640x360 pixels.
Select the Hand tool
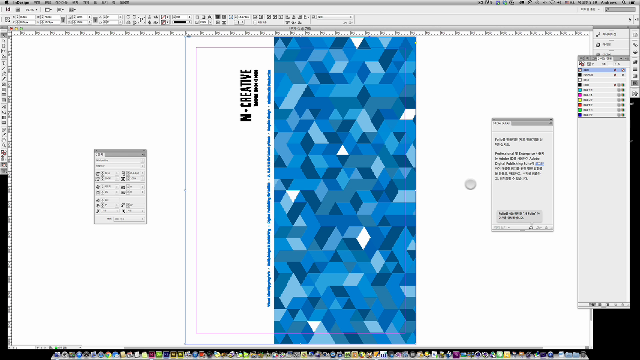point(4,140)
